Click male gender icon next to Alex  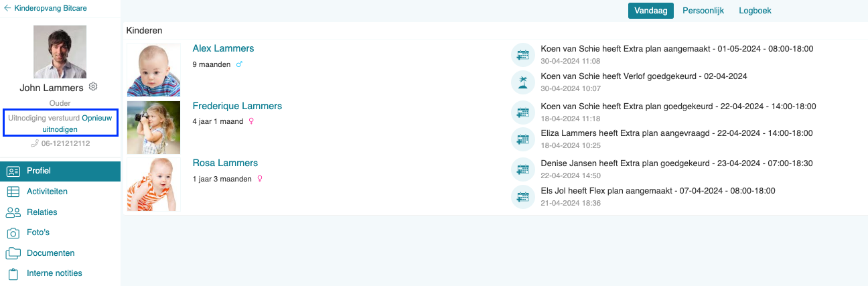(238, 64)
